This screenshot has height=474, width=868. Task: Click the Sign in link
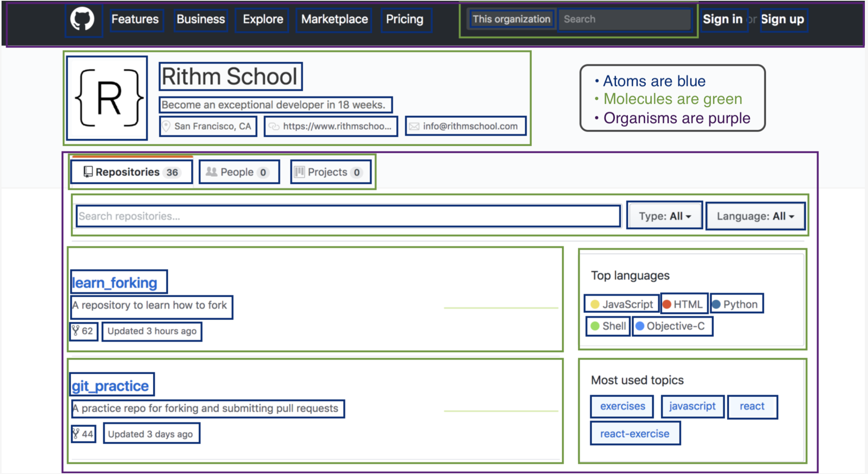pyautogui.click(x=723, y=19)
